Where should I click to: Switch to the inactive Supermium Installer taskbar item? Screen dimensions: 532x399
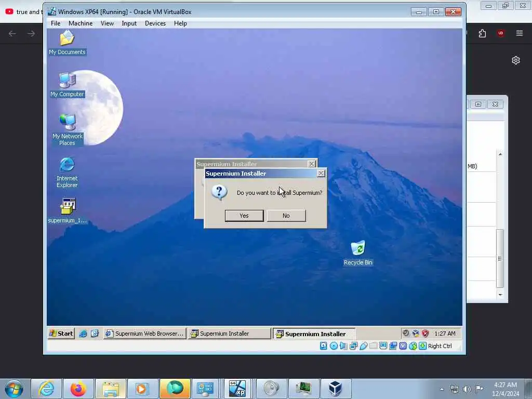point(229,334)
